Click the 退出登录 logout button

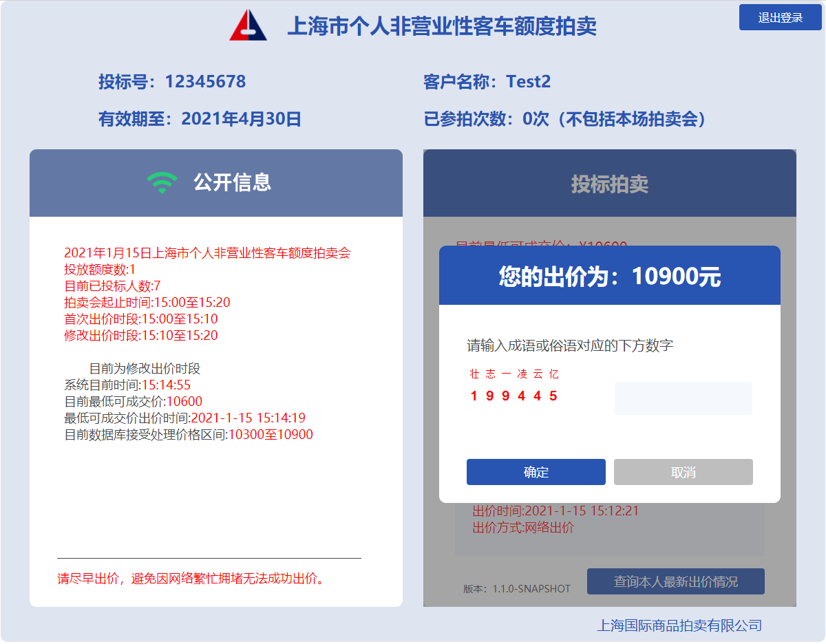pos(781,17)
